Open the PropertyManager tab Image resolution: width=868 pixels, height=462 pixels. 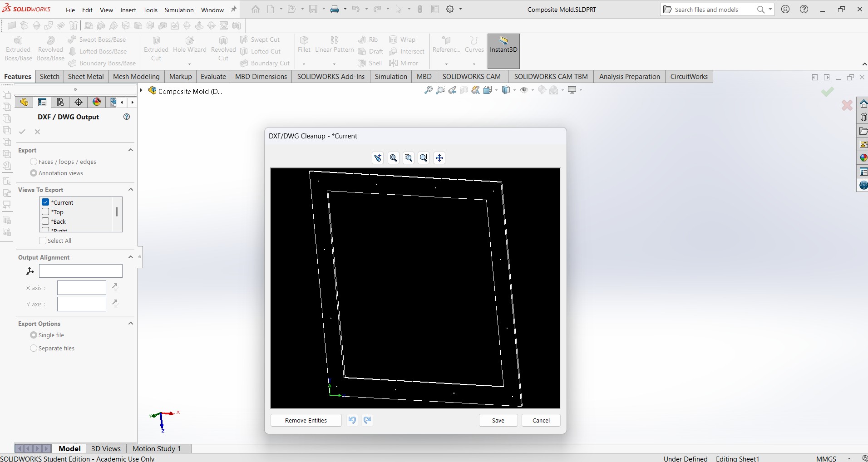click(x=42, y=102)
